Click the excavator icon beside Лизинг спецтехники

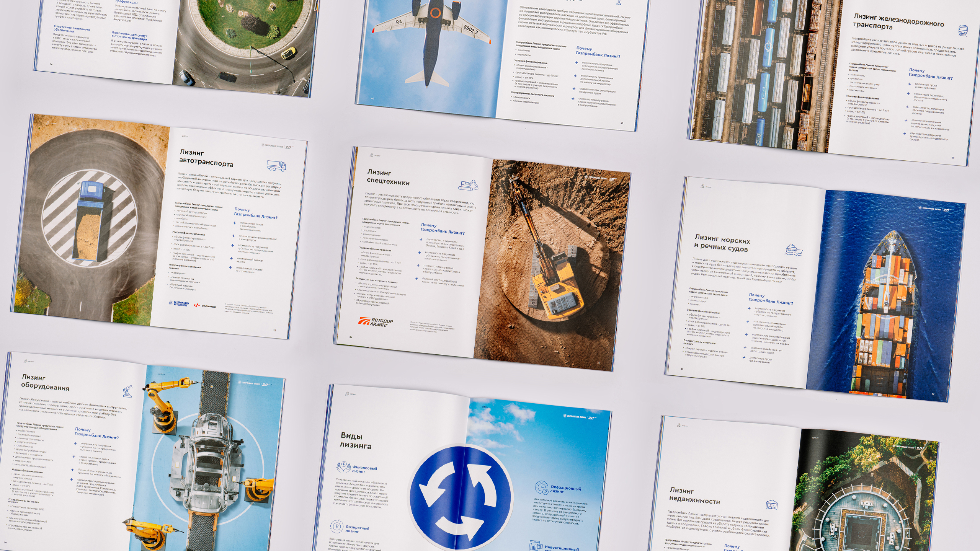pos(468,186)
